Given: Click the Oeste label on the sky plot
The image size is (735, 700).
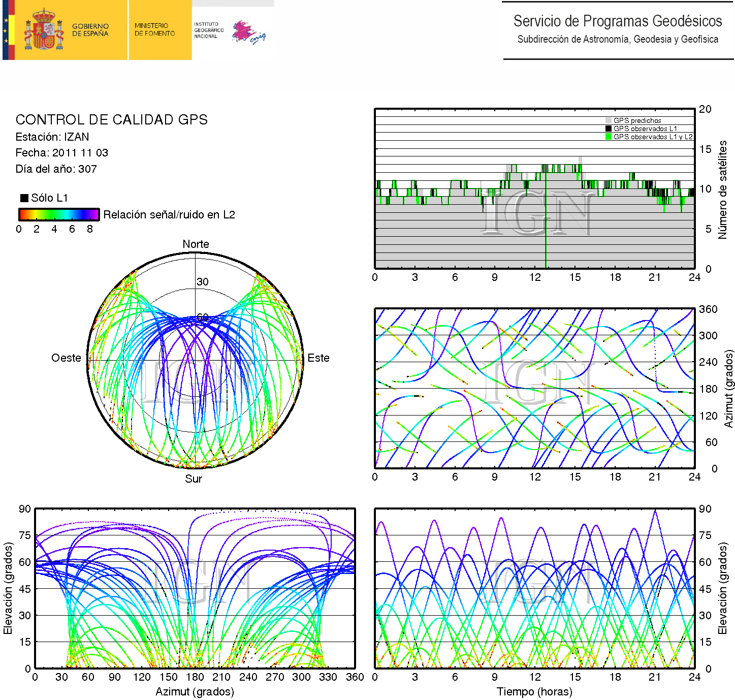Looking at the screenshot, I should point(66,358).
